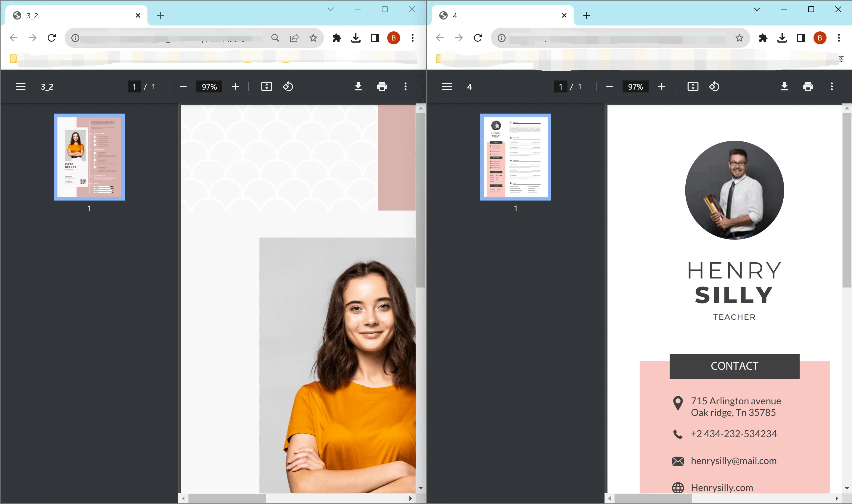Toggle the sidebar panel in right viewer

coord(446,86)
